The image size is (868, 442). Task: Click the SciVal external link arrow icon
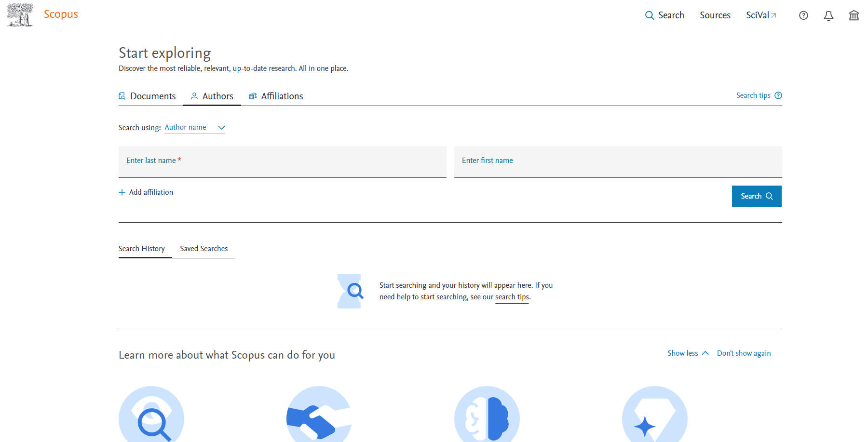[x=773, y=15]
